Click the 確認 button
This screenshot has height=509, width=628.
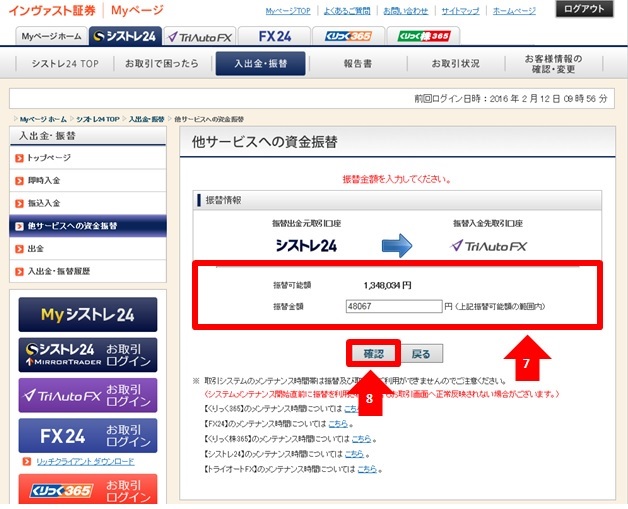(x=373, y=354)
